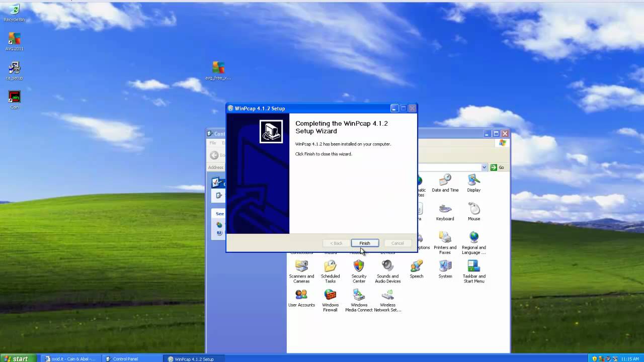
Task: Open the Sounds and Audio Devices item
Action: pos(387,272)
